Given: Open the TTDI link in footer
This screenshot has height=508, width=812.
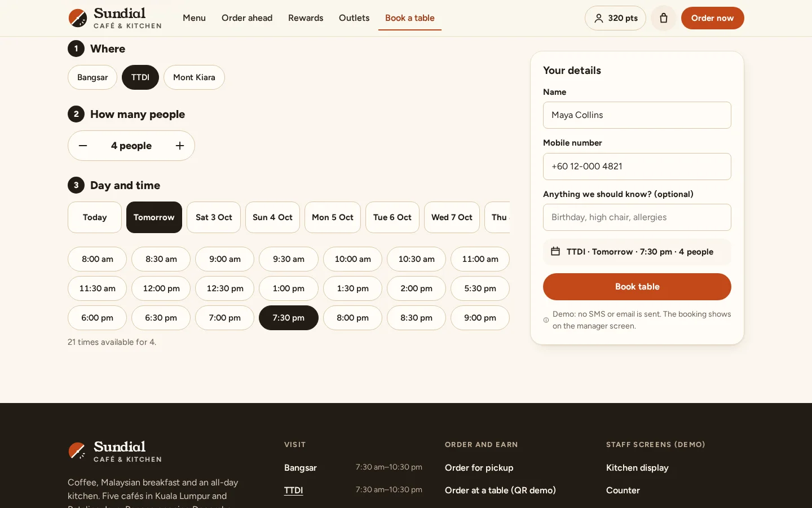Looking at the screenshot, I should pyautogui.click(x=294, y=490).
